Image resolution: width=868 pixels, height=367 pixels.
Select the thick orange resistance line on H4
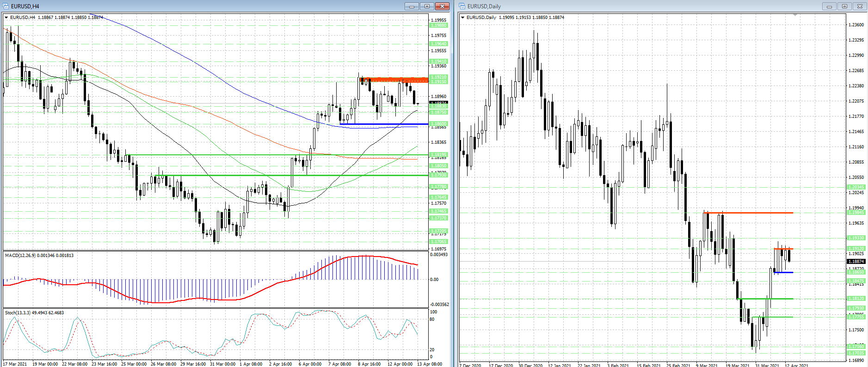pyautogui.click(x=394, y=80)
